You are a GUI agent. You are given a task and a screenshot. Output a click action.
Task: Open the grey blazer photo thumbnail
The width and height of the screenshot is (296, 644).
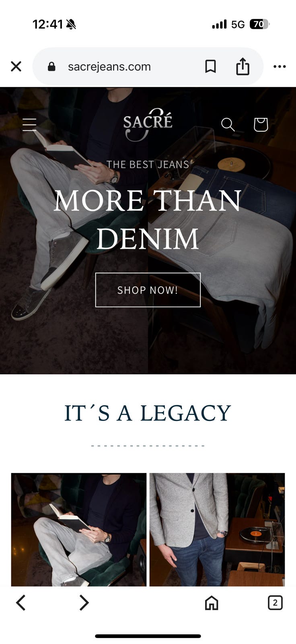(217, 530)
